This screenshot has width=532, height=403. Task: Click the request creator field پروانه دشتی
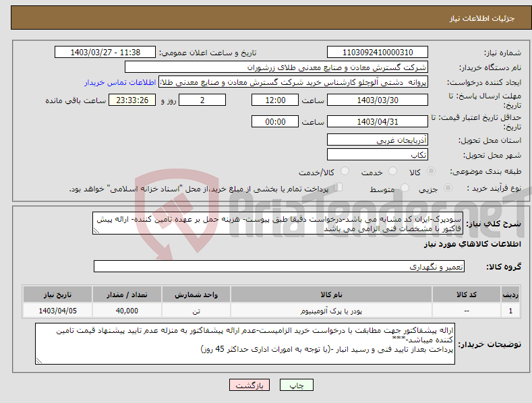[293, 82]
